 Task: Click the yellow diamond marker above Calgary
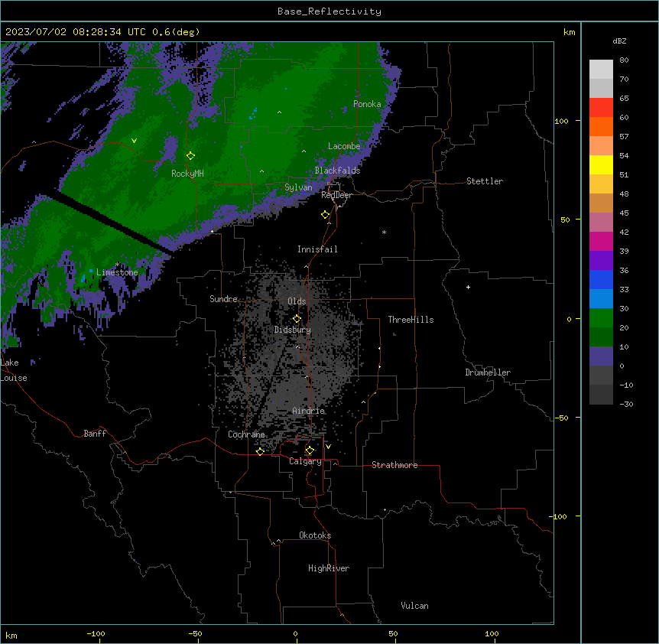pos(310,450)
